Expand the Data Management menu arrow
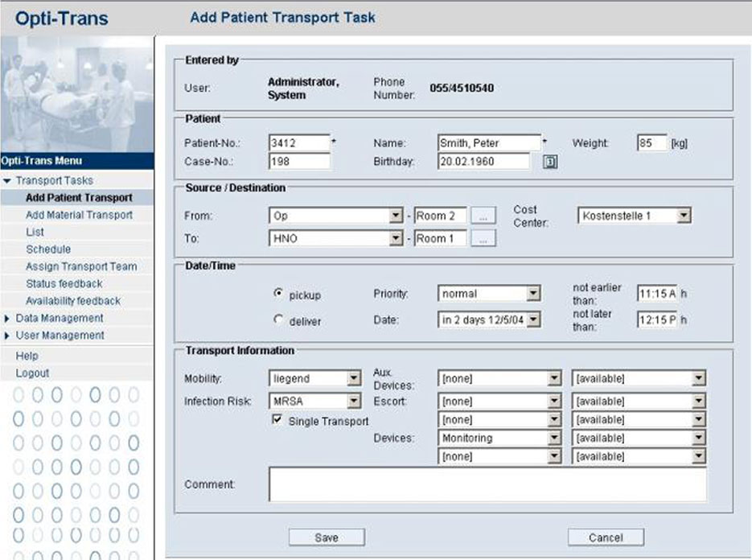The height and width of the screenshot is (560, 752). (6, 318)
